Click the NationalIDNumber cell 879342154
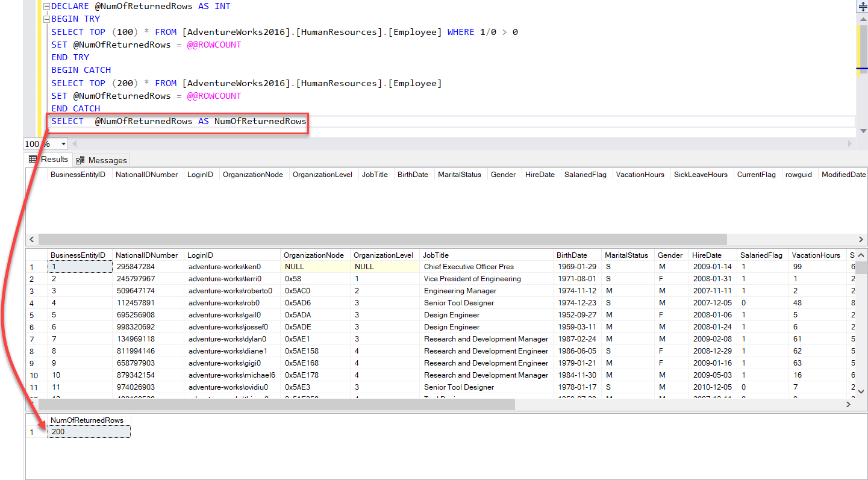Screen dimensions: 868x480 point(148,375)
